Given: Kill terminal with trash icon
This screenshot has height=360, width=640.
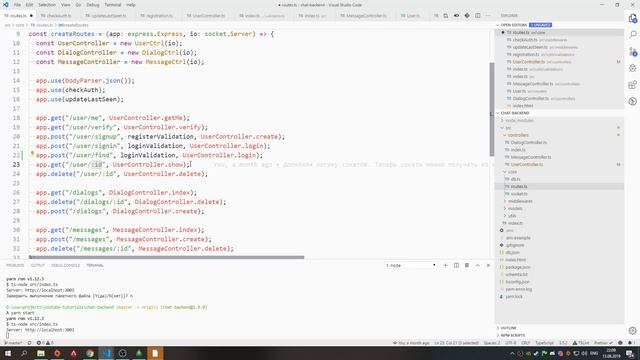Looking at the screenshot, I should tap(467, 265).
